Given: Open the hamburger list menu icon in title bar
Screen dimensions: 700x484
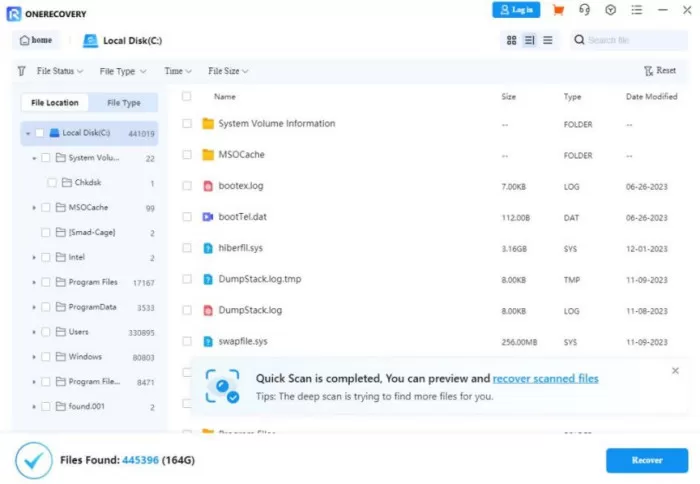Looking at the screenshot, I should point(637,10).
